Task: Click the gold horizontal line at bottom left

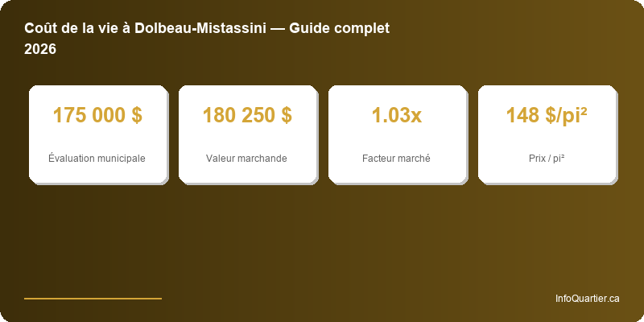Action: click(93, 298)
